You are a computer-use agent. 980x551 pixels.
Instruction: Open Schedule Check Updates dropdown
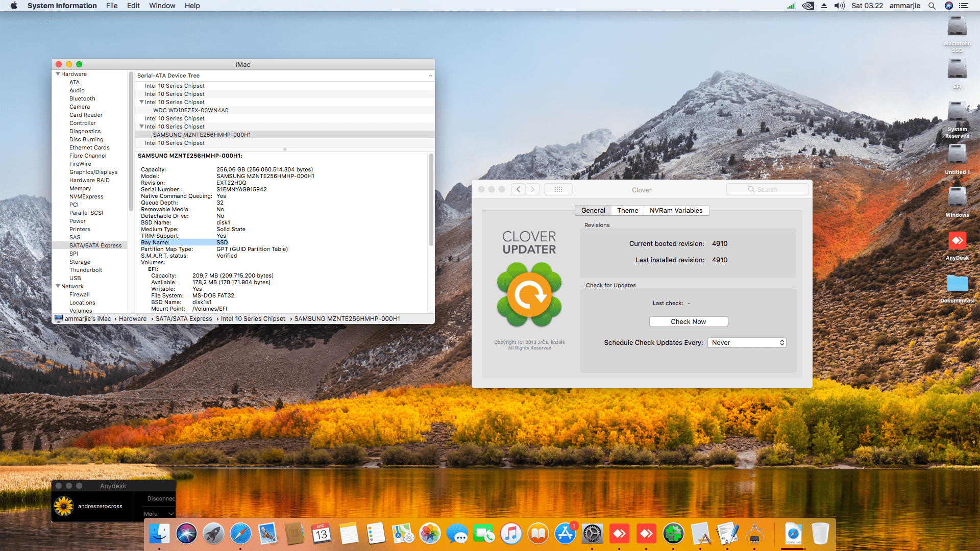point(747,343)
